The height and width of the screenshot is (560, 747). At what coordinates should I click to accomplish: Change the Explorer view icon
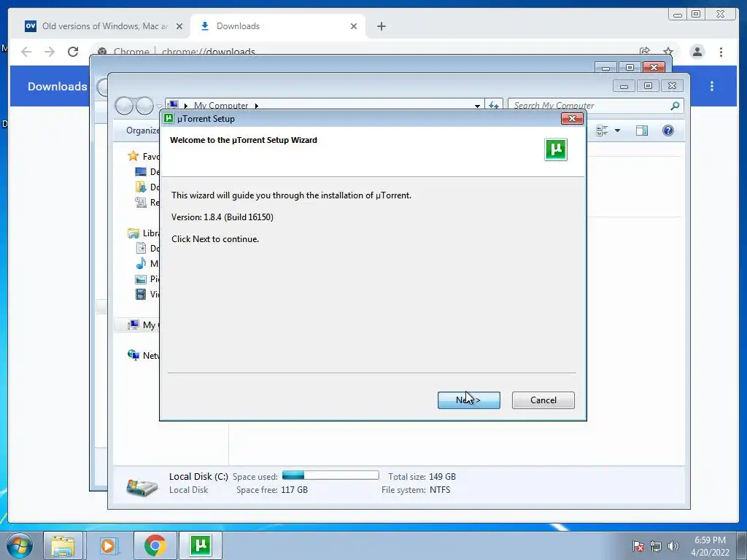coord(602,131)
